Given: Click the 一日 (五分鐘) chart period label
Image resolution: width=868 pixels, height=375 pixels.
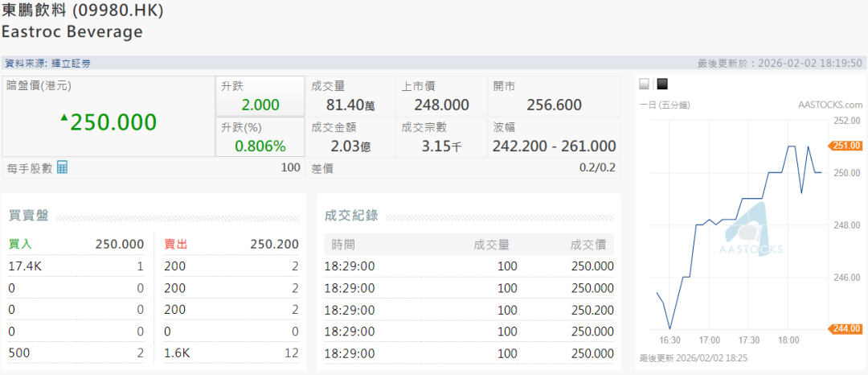Looking at the screenshot, I should click(665, 105).
